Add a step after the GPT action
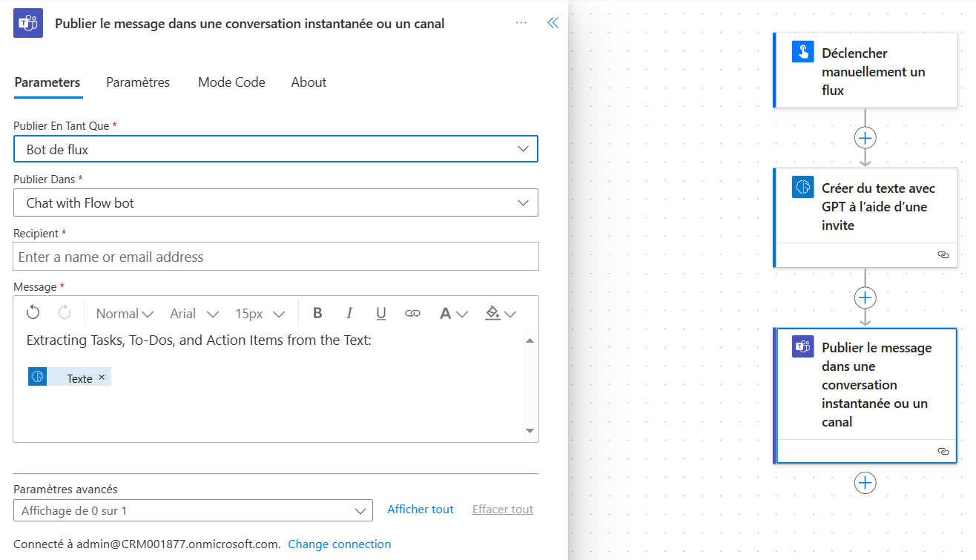 pos(865,297)
